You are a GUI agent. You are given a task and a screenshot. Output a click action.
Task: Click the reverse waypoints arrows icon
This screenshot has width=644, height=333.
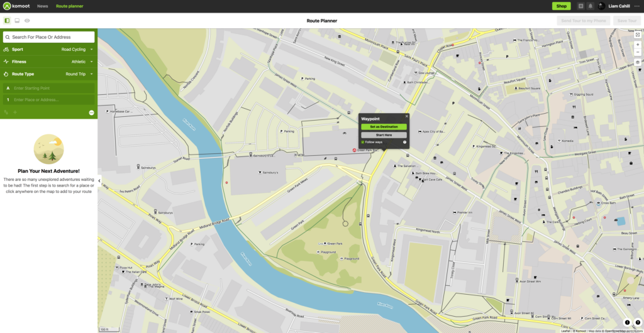[6, 112]
